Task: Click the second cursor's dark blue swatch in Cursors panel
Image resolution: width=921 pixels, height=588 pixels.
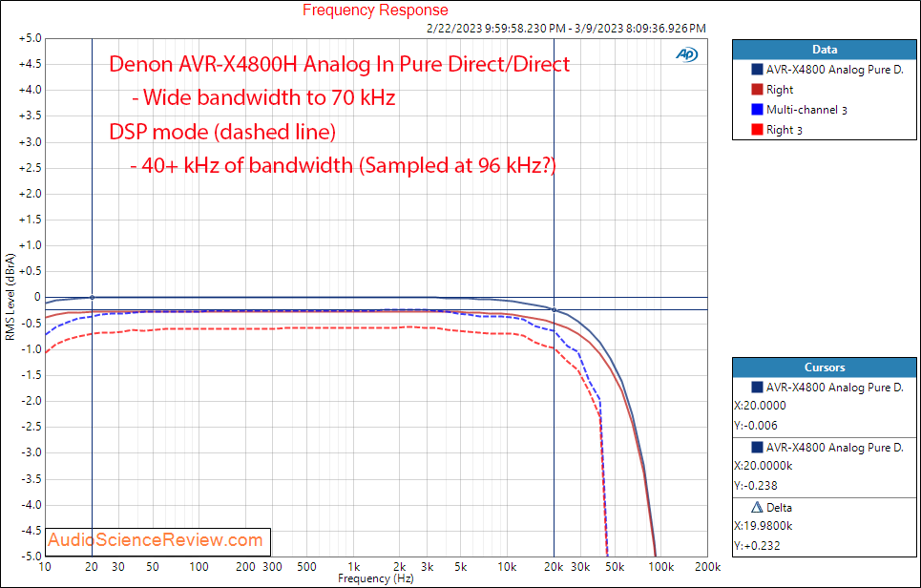Action: (757, 447)
